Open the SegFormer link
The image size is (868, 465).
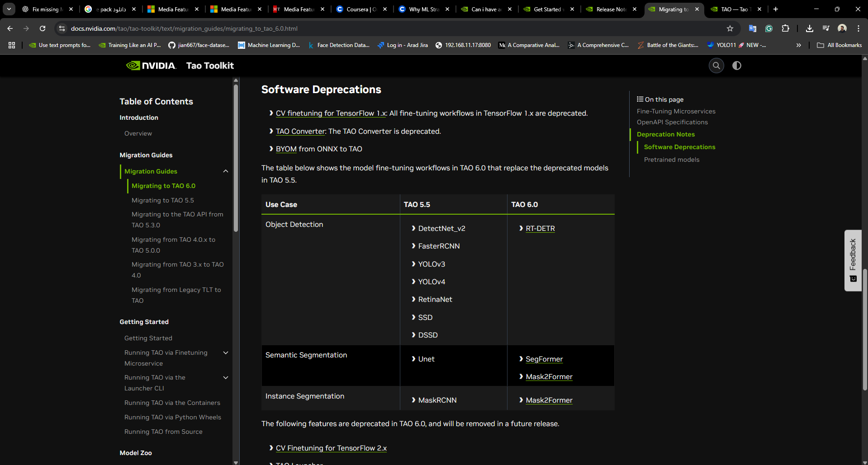pyautogui.click(x=544, y=359)
